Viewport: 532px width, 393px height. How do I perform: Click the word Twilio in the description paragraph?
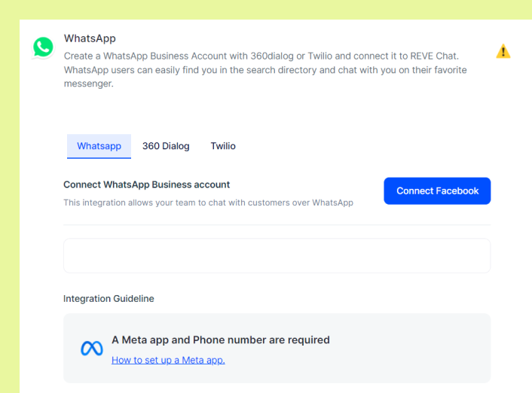pyautogui.click(x=320, y=56)
